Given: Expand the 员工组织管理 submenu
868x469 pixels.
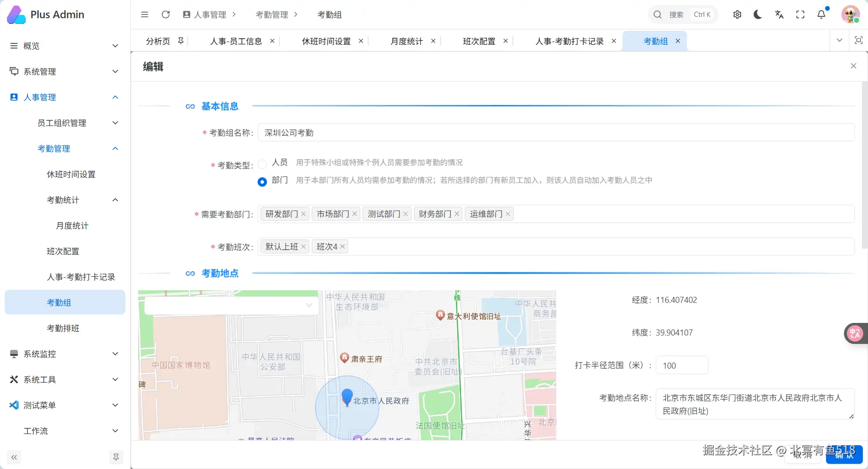Looking at the screenshot, I should 65,123.
